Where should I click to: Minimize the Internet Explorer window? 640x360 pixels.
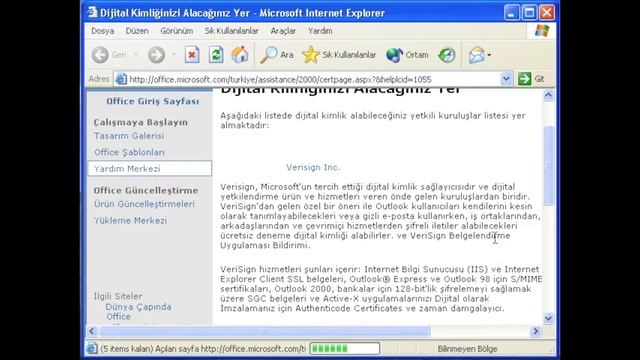[x=511, y=13]
